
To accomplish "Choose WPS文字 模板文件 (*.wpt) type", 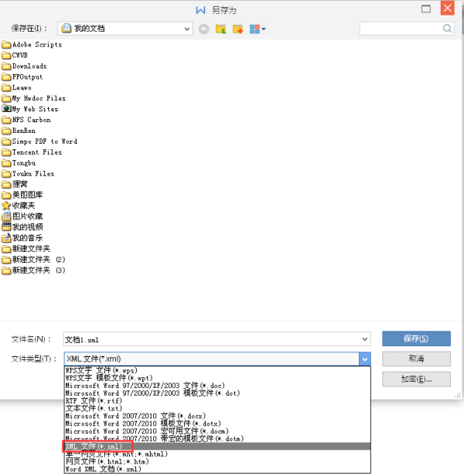I will [x=217, y=378].
